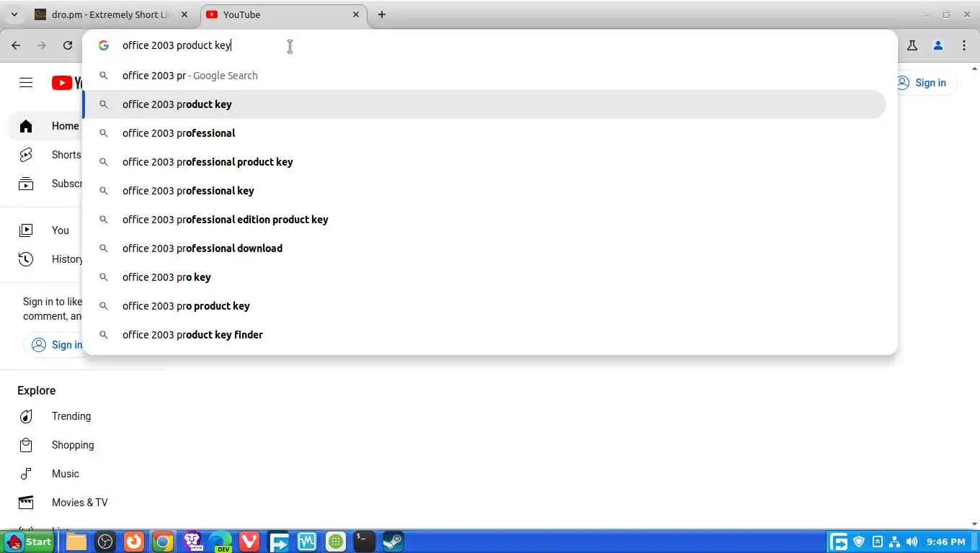This screenshot has width=980, height=553.
Task: Go back using the browser back arrow
Action: [x=16, y=45]
